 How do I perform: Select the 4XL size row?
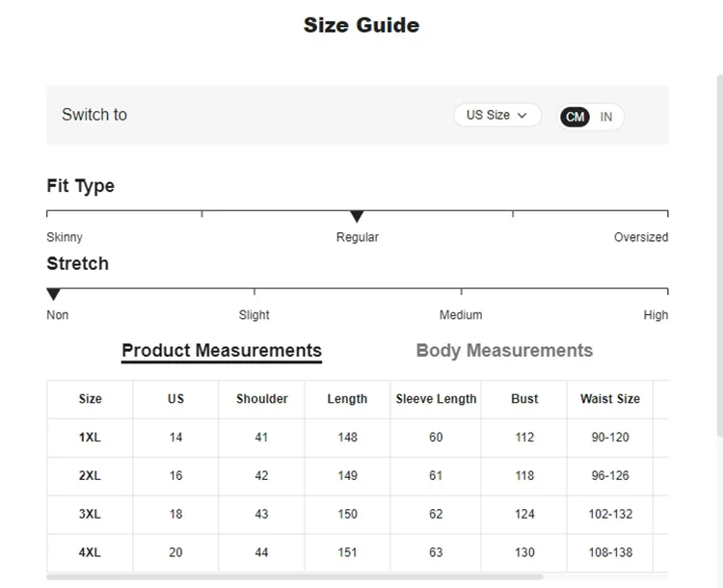[90, 553]
